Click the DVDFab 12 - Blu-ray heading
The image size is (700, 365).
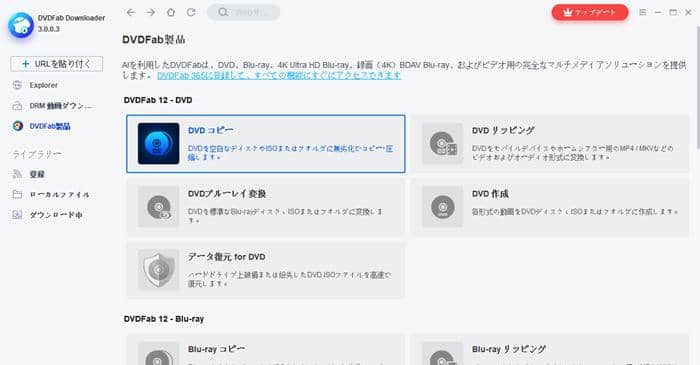[164, 319]
